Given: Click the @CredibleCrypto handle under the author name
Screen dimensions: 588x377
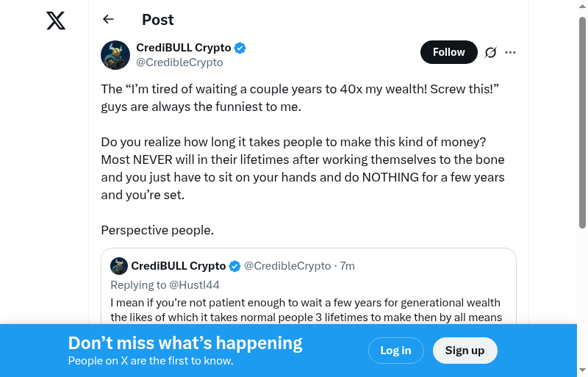Looking at the screenshot, I should click(x=179, y=62).
